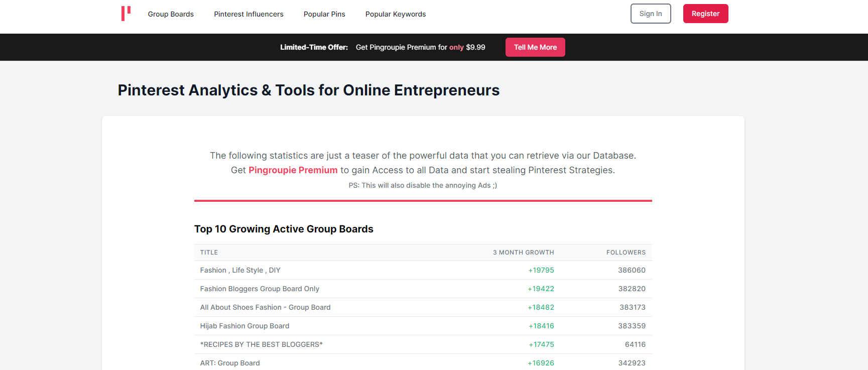
Task: Select 'All About Shoes Fashion - Group Board'
Action: (x=265, y=307)
